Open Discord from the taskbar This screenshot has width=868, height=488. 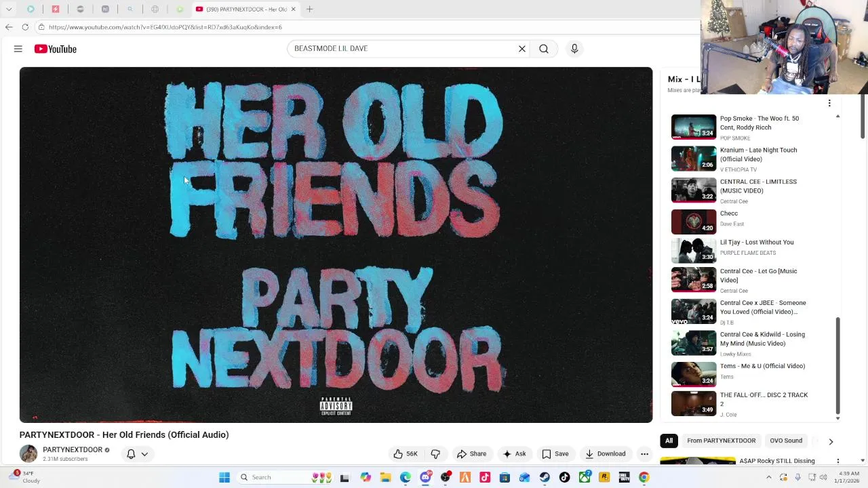pyautogui.click(x=425, y=477)
